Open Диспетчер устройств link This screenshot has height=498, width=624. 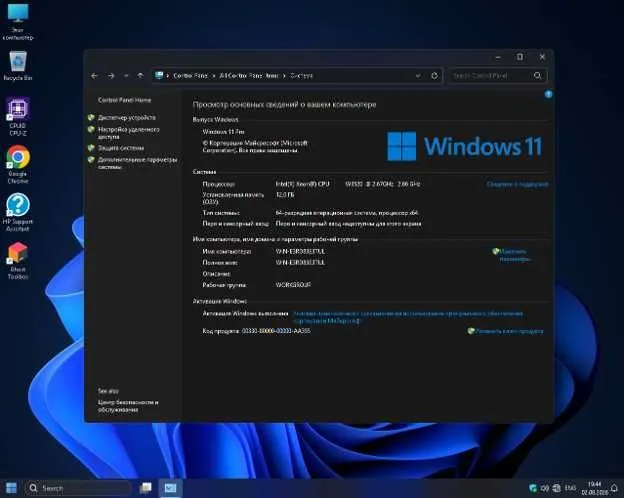pyautogui.click(x=127, y=117)
